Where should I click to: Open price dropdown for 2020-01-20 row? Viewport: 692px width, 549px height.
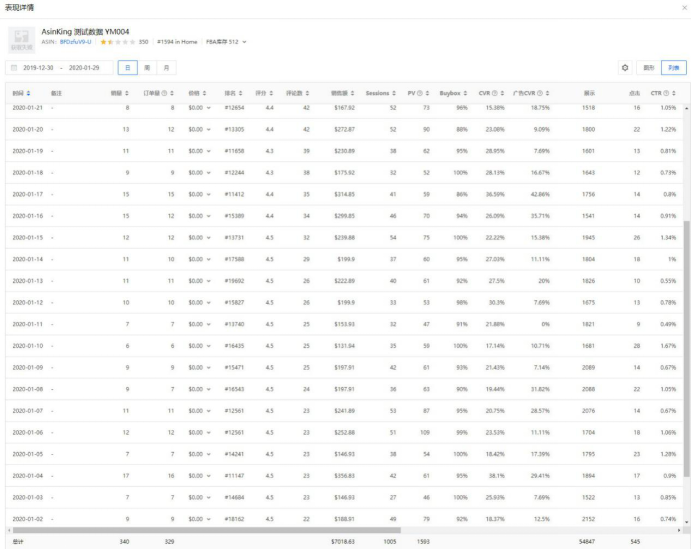click(209, 129)
